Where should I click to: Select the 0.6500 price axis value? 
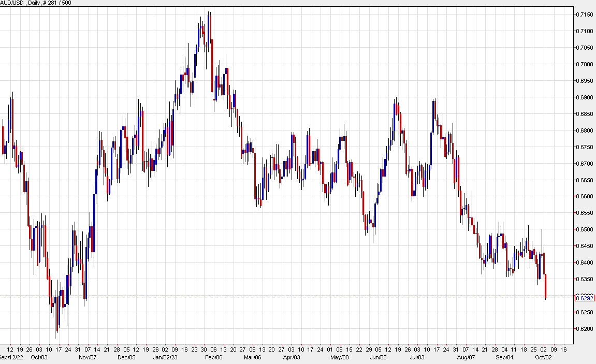(585, 229)
